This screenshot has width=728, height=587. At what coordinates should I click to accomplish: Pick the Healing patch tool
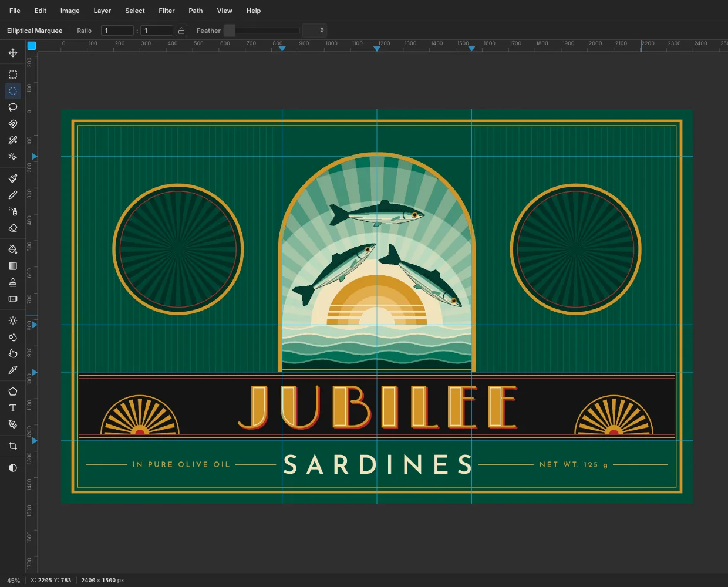(x=13, y=299)
